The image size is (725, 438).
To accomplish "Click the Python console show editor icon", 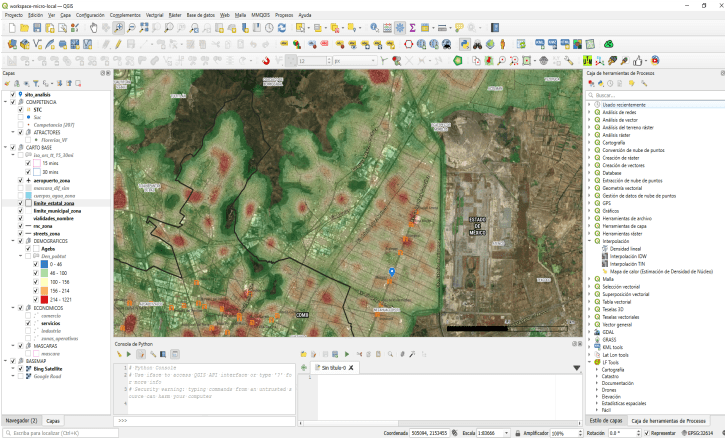I will point(141,354).
